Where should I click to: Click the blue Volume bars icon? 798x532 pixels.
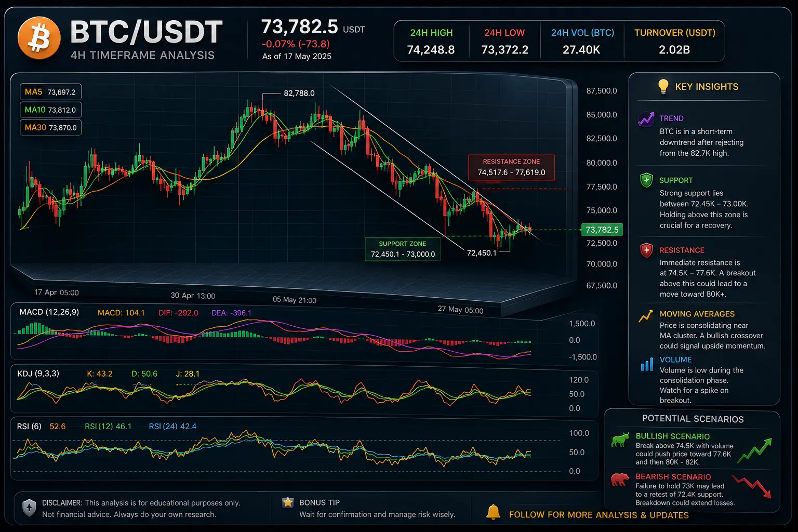tap(647, 364)
